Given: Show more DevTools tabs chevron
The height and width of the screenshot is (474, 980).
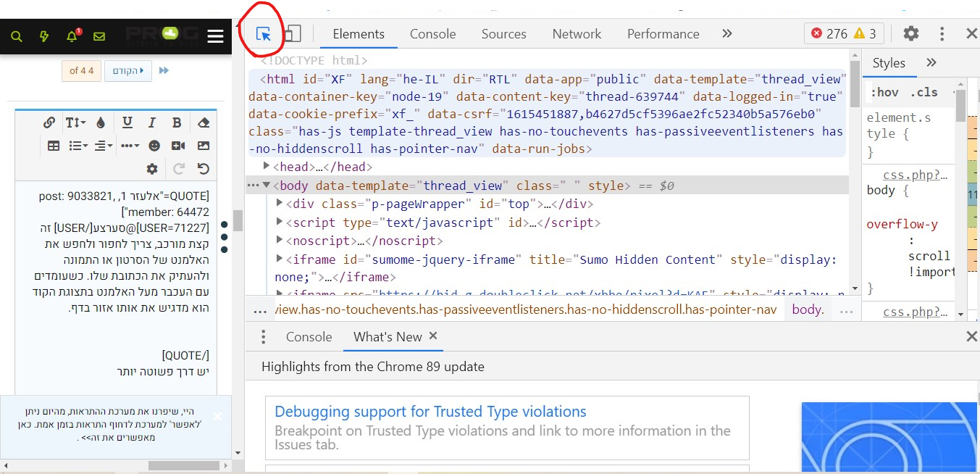Looking at the screenshot, I should 727,33.
